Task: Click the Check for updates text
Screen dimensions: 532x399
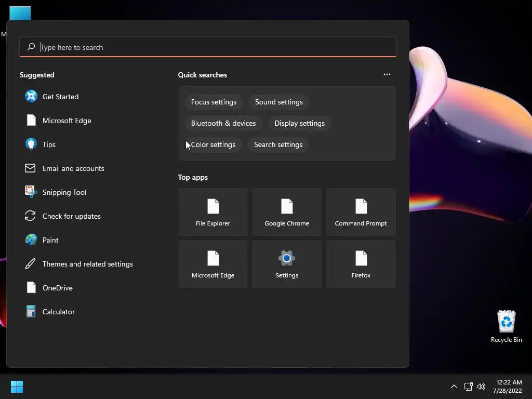Action: [x=71, y=216]
